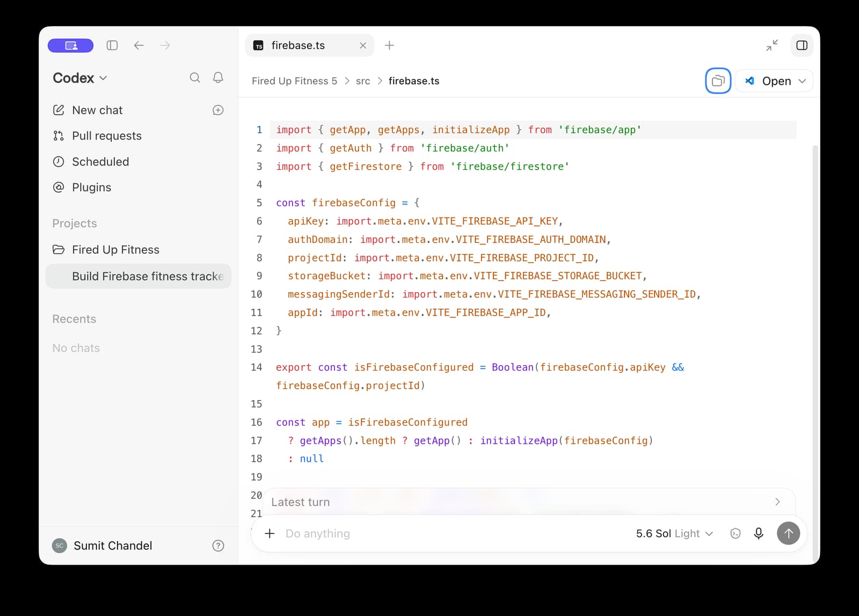Open the Codex dropdown menu
This screenshot has width=859, height=616.
(x=80, y=78)
